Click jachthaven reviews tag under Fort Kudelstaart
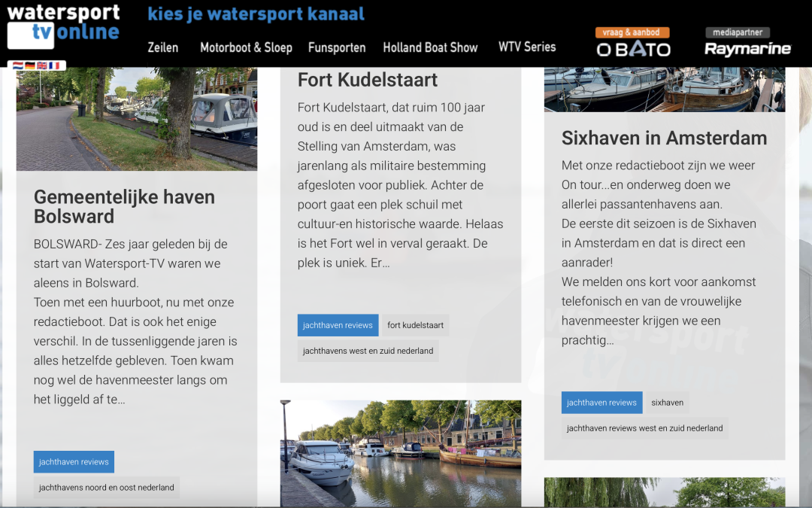This screenshot has width=812, height=508. (338, 325)
